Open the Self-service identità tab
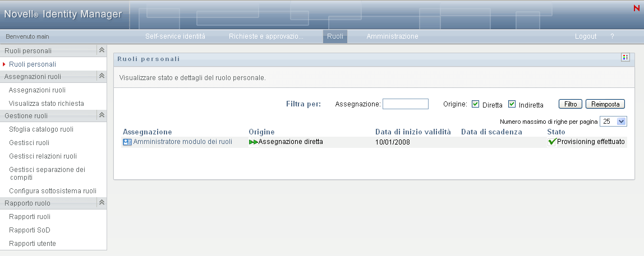The width and height of the screenshot is (644, 256). click(x=175, y=36)
